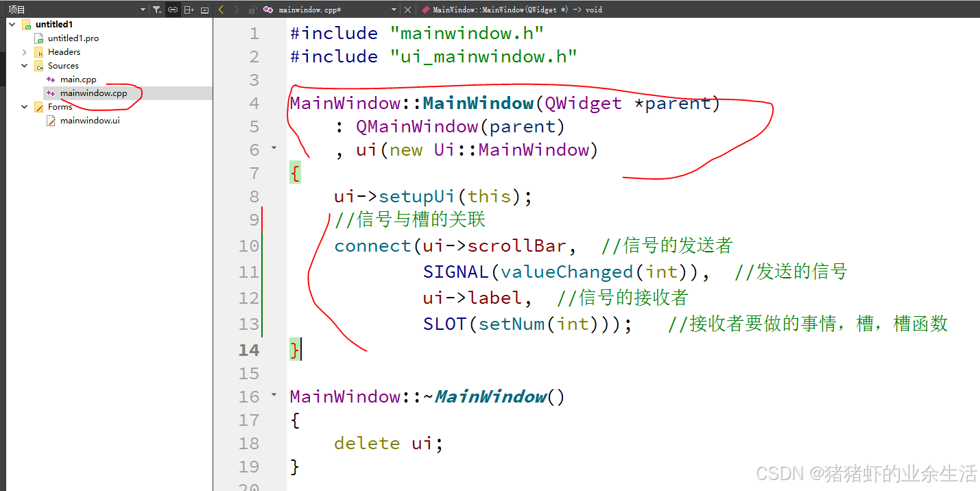Viewport: 980px width, 491px height.
Task: Collapse the Sources folder
Action: tap(25, 66)
